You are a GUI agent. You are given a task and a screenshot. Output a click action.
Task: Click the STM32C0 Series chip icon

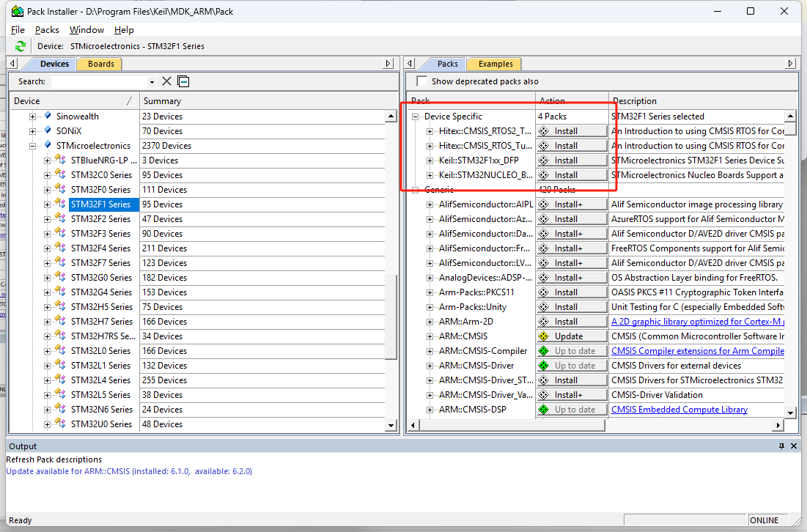pos(60,174)
